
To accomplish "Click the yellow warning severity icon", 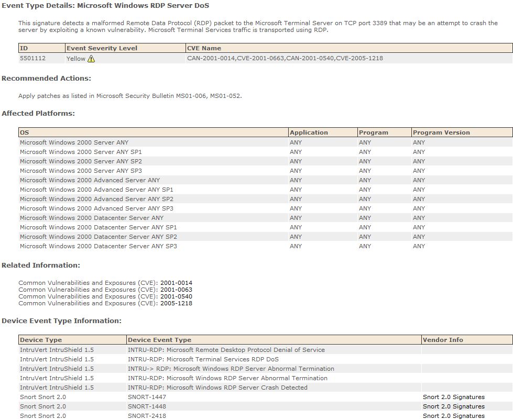I will tap(91, 59).
